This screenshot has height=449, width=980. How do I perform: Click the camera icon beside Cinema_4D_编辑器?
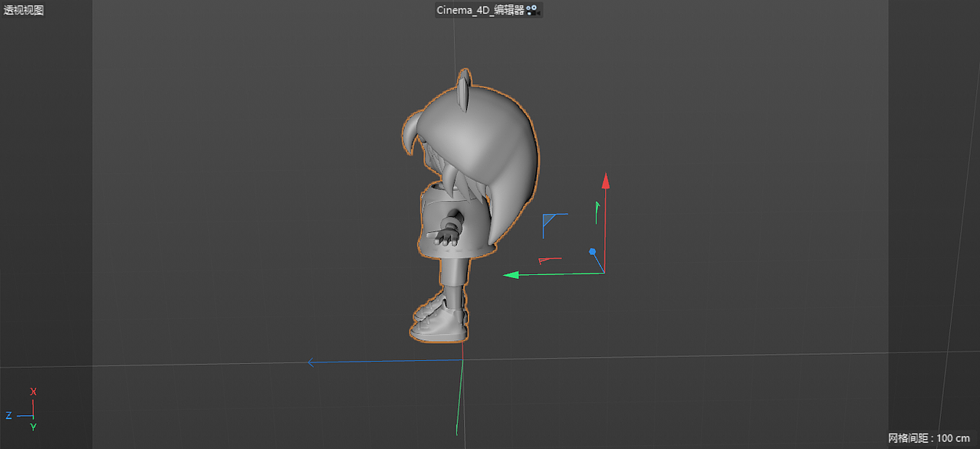click(x=534, y=11)
